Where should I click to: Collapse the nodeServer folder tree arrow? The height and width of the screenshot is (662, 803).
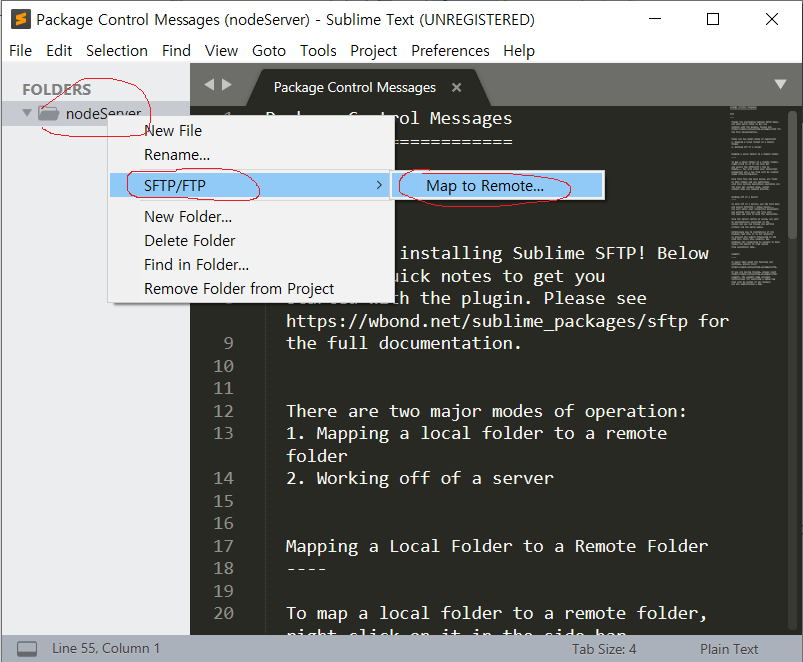(x=27, y=113)
